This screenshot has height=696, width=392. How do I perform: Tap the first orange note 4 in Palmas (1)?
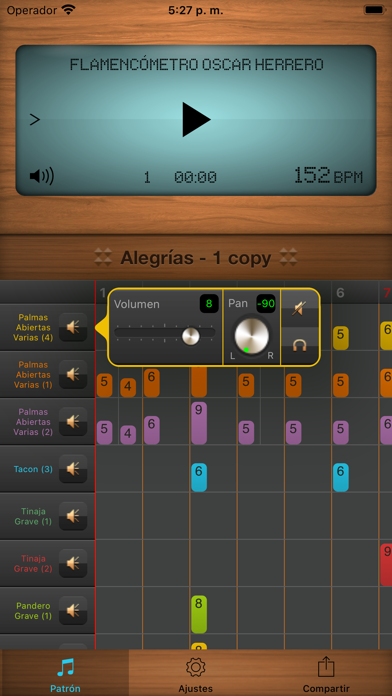(128, 388)
